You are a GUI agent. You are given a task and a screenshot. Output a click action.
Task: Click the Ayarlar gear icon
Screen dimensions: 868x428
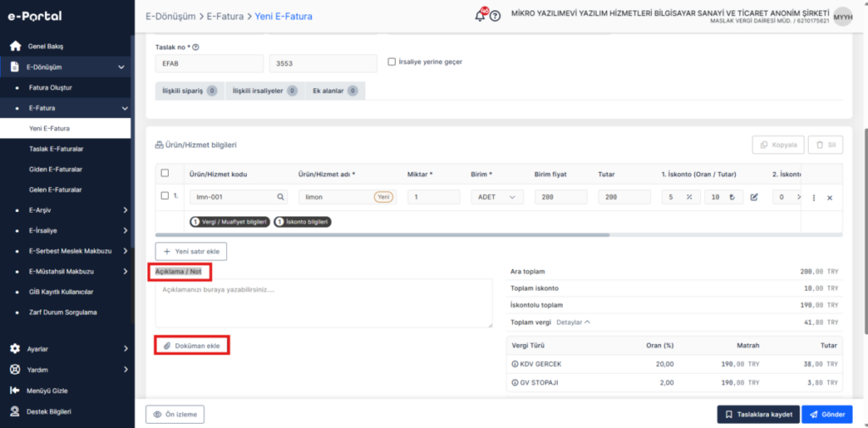pos(15,349)
